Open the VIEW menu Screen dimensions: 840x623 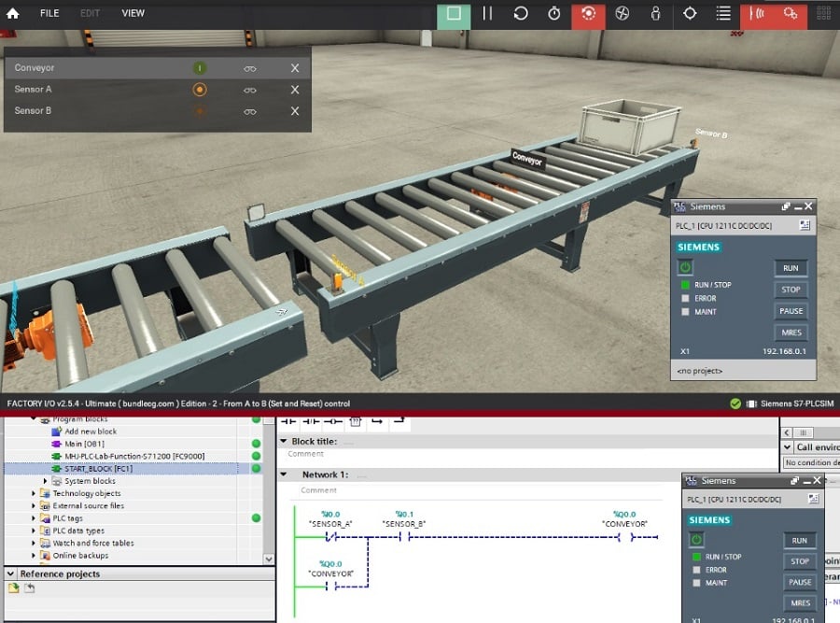pos(133,13)
